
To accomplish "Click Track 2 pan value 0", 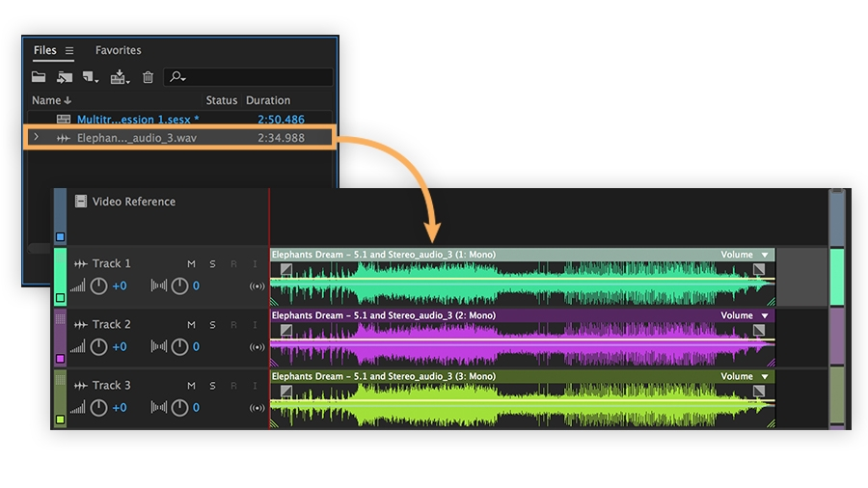I will 196,347.
